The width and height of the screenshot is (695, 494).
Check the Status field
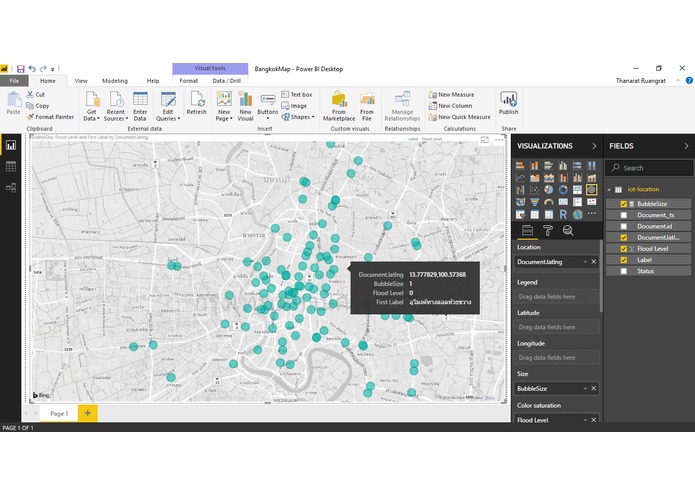point(624,271)
